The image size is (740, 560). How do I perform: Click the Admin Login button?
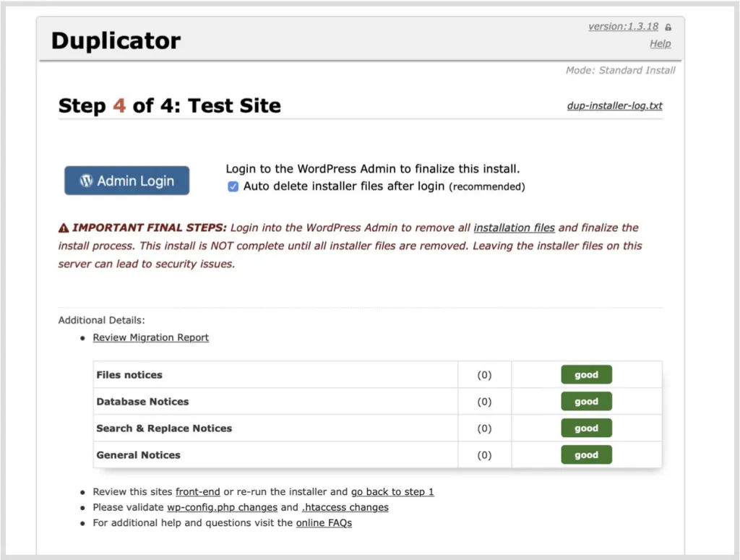point(126,181)
